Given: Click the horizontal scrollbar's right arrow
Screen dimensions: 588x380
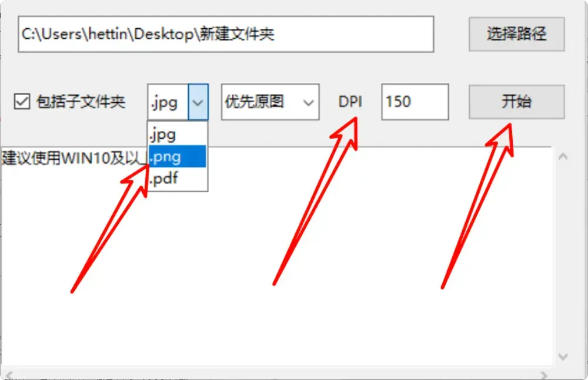Looking at the screenshot, I should coord(543,374).
